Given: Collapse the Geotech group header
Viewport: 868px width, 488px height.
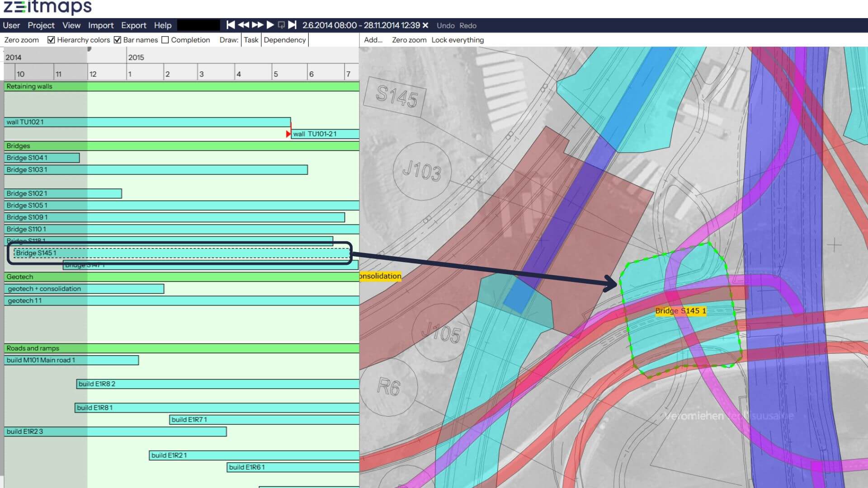Looking at the screenshot, I should (182, 277).
